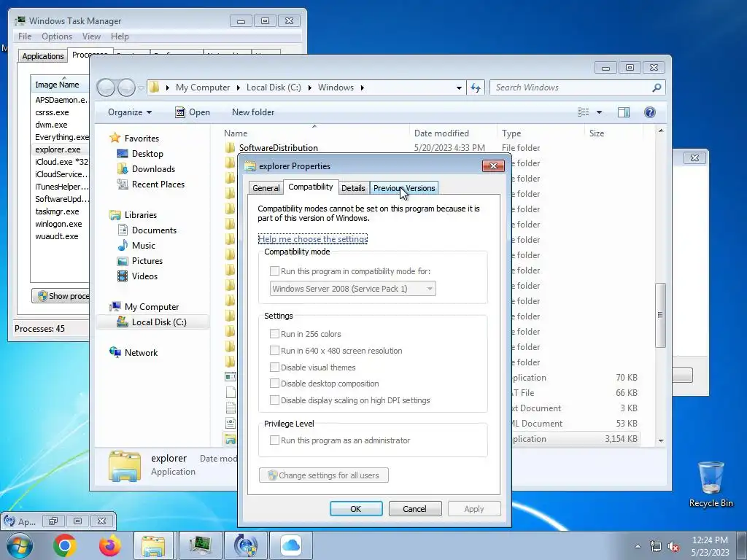Open the view options dropdown arrow
Viewport: 747px width, 560px height.
(599, 112)
